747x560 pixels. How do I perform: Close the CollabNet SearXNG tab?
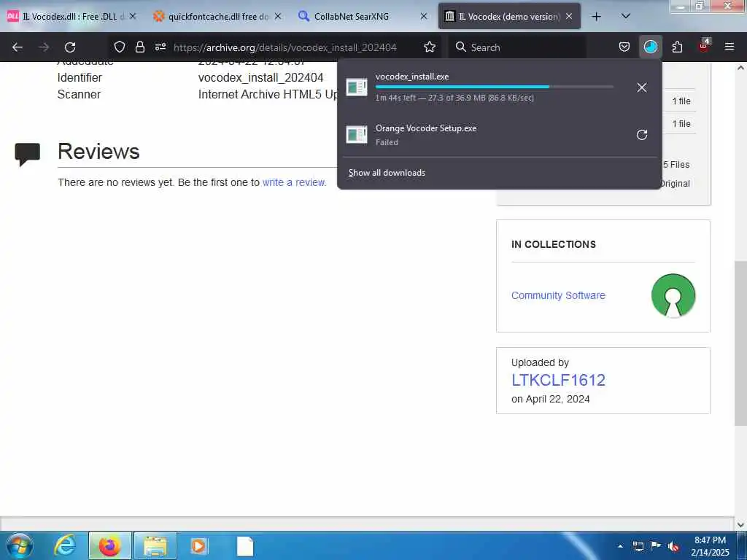click(424, 16)
